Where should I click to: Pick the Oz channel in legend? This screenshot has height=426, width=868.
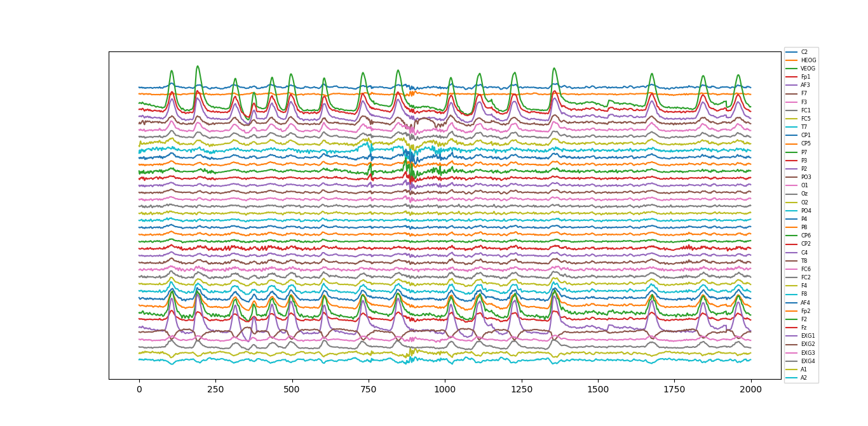coord(804,194)
